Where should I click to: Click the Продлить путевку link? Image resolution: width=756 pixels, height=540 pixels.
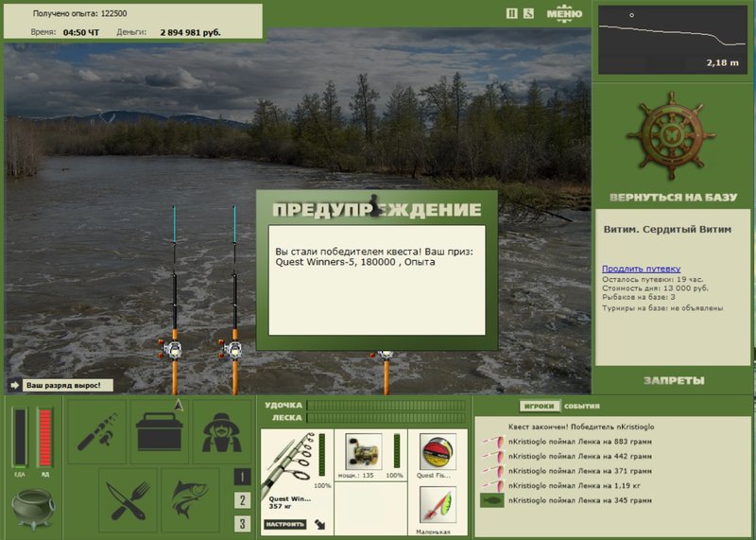641,269
